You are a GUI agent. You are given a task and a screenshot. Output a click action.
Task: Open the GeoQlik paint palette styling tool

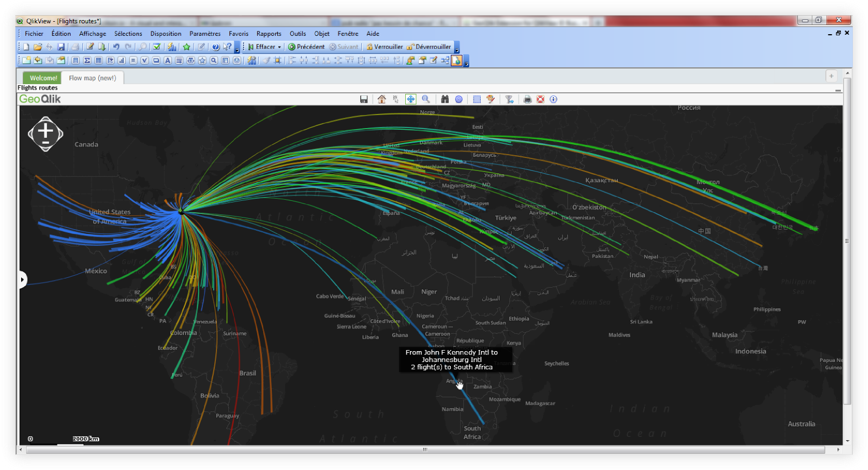pos(491,99)
